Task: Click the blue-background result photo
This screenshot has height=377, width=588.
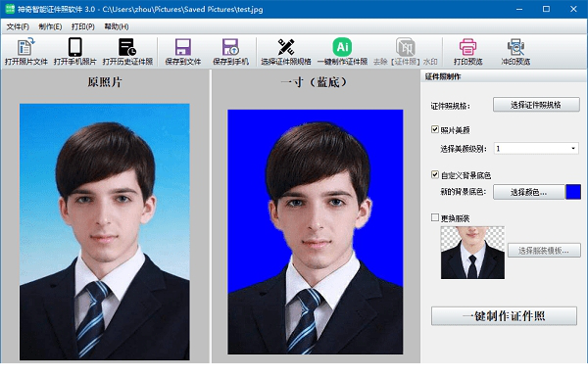Action: coord(316,232)
